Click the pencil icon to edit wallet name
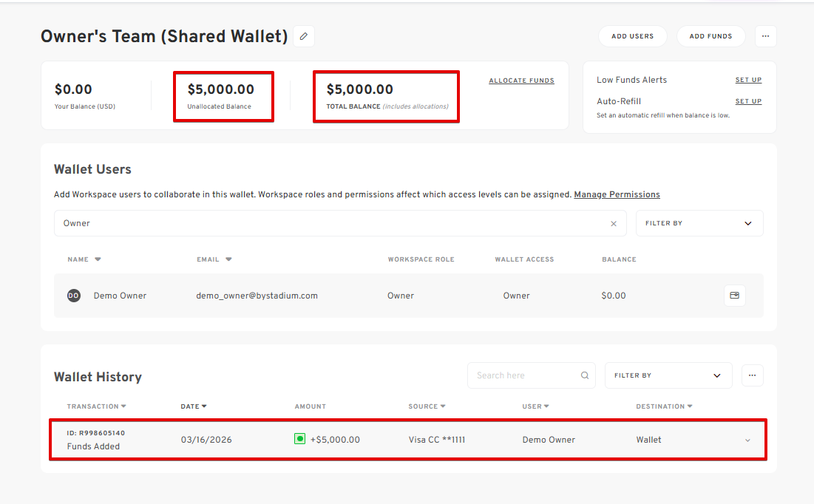Viewport: 814px width, 504px height. point(303,36)
